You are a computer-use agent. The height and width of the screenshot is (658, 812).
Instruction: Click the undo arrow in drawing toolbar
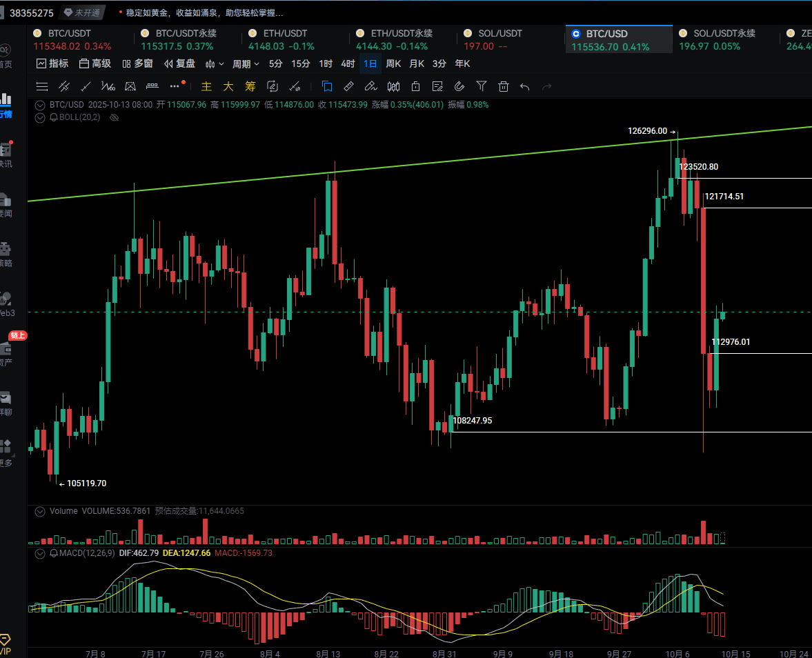coord(525,86)
